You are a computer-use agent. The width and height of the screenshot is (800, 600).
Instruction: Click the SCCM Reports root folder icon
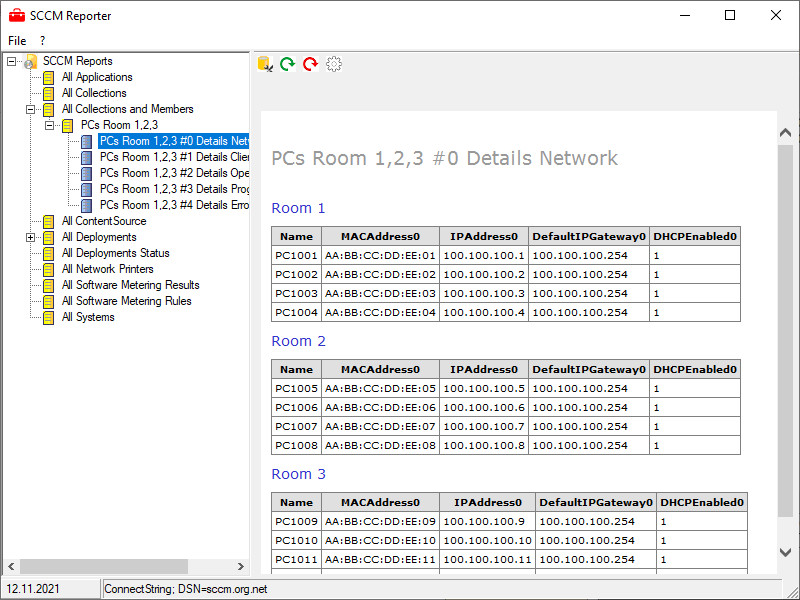31,61
